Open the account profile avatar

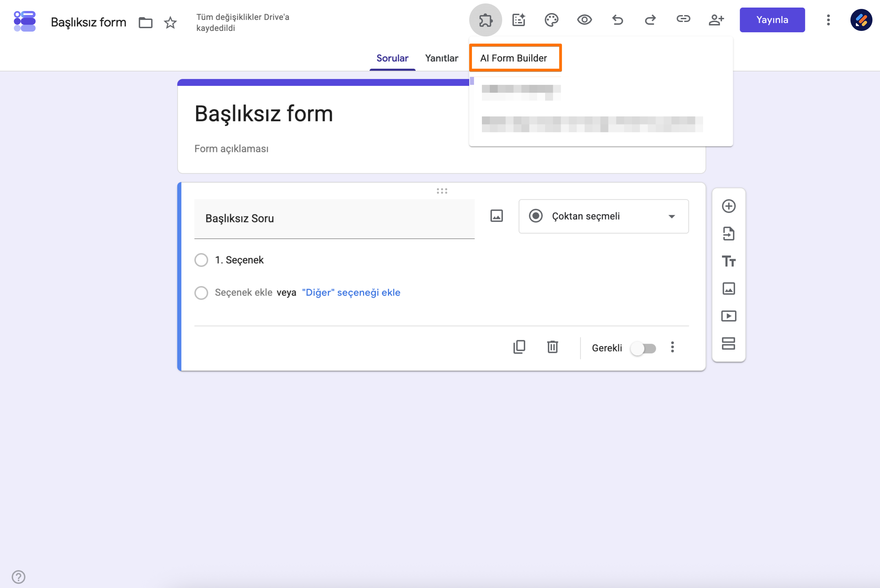[x=861, y=20]
